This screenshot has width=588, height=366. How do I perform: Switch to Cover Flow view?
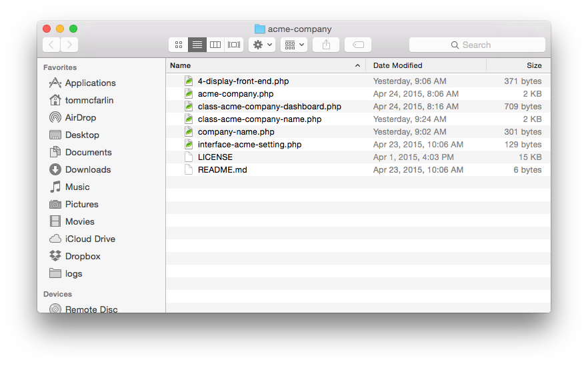(x=234, y=45)
